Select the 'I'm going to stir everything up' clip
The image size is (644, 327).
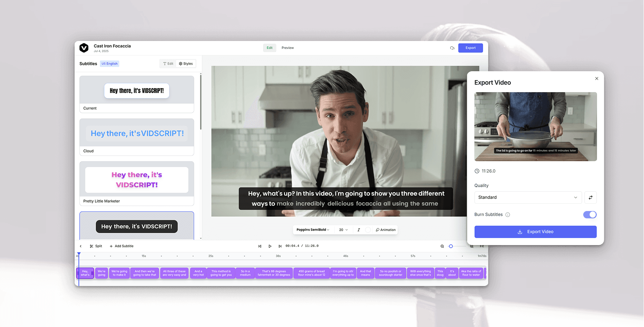tap(343, 273)
